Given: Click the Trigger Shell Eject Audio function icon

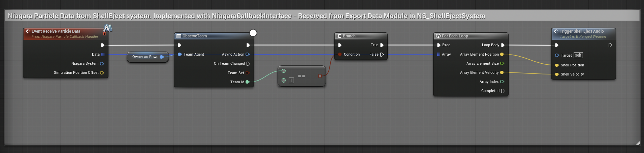Looking at the screenshot, I should [x=556, y=31].
